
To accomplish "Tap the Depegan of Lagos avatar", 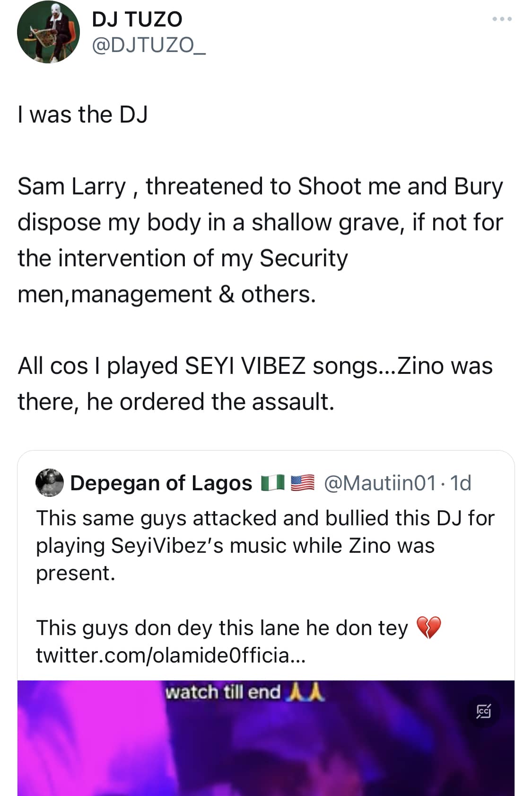I will (x=50, y=483).
